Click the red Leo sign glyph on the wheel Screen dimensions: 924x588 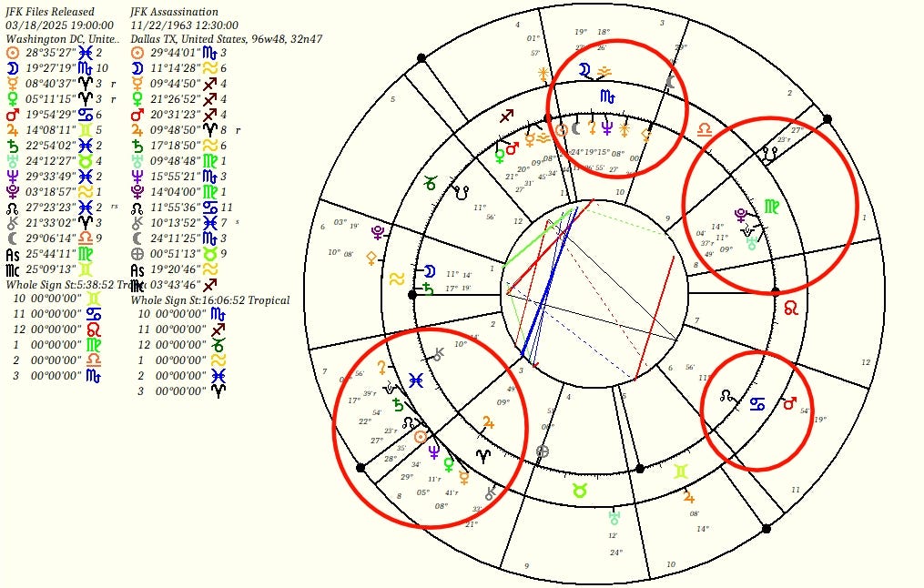[x=791, y=308]
